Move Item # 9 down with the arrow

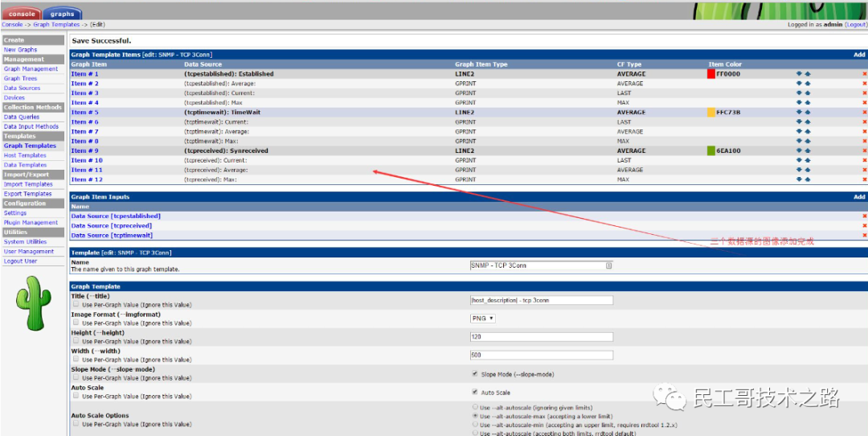click(x=799, y=150)
